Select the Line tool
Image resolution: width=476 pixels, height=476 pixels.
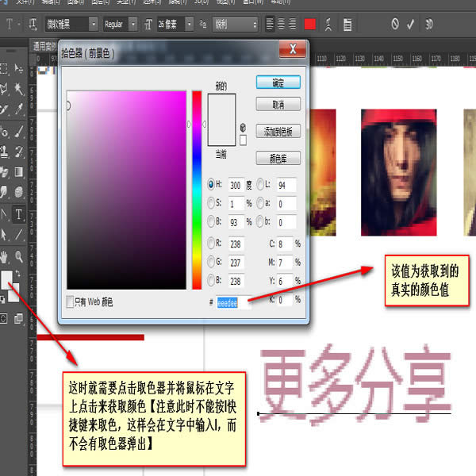18,235
